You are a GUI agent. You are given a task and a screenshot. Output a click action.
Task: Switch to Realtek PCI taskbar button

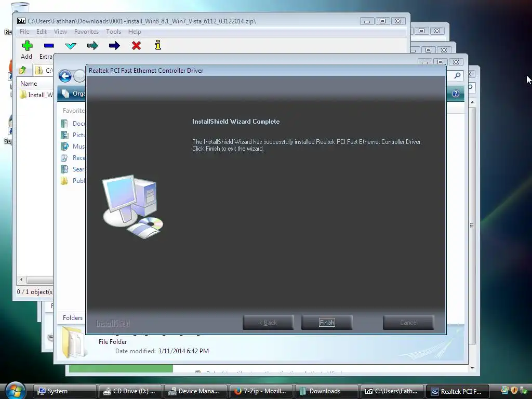[457, 391]
